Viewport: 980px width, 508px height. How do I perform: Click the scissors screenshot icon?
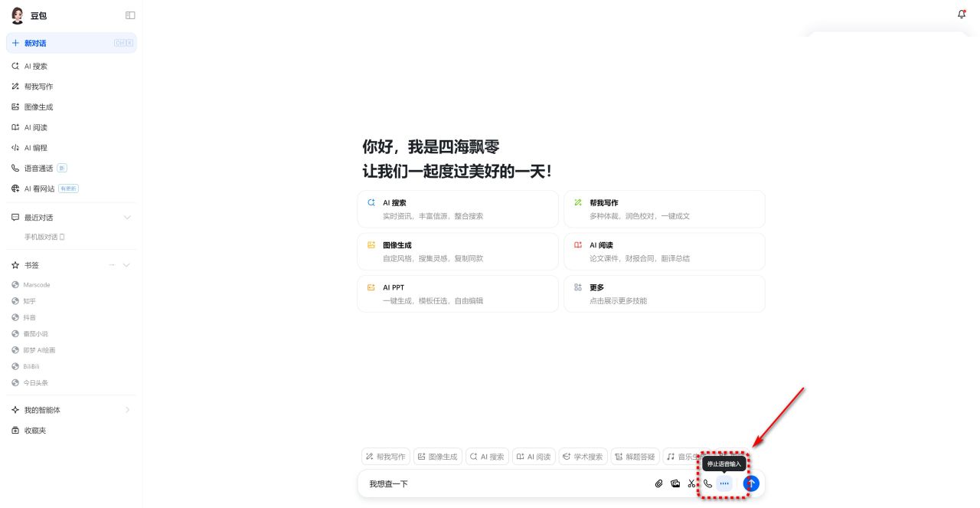pyautogui.click(x=691, y=483)
